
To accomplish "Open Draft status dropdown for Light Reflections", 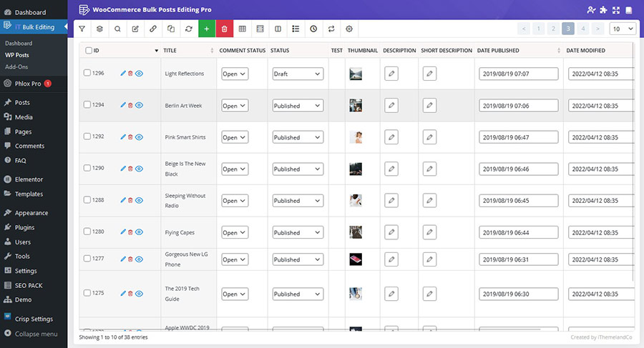I will click(x=298, y=74).
